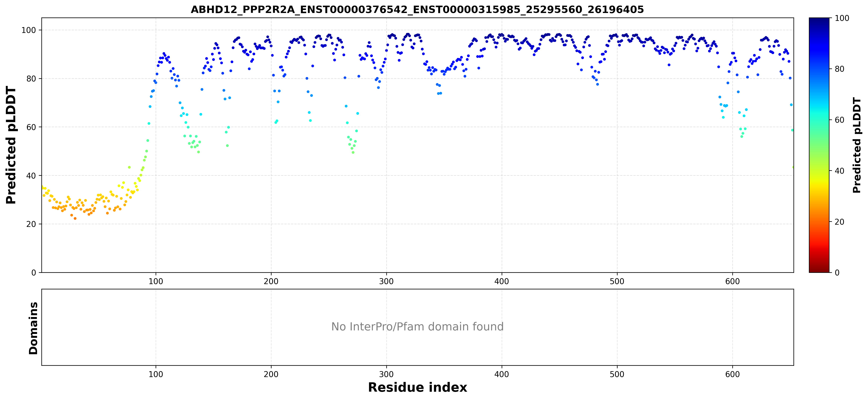Click the 300 tick on scatter x-axis
The image size is (868, 400).
[x=386, y=281]
